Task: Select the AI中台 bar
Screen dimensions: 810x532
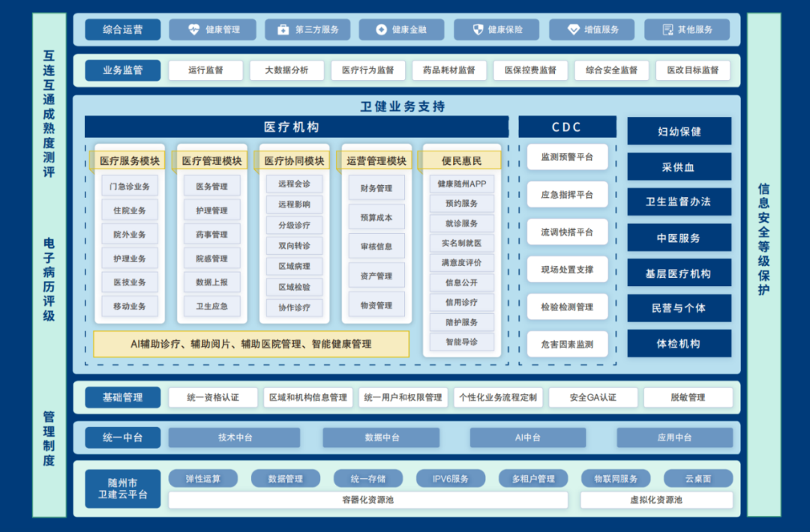Action: 528,438
